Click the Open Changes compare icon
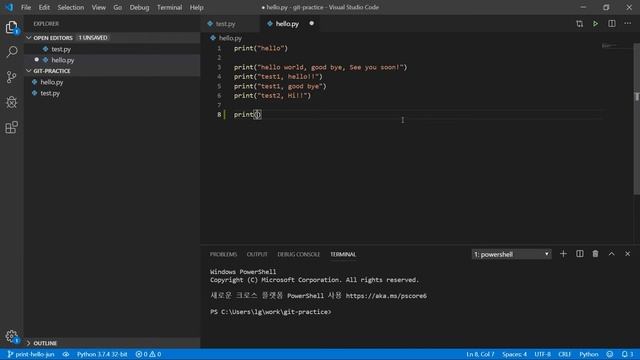The image size is (640, 360). coord(579,24)
